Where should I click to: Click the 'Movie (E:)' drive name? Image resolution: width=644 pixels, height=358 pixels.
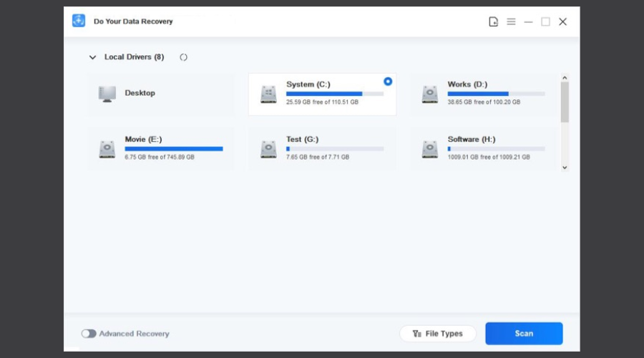click(x=143, y=140)
